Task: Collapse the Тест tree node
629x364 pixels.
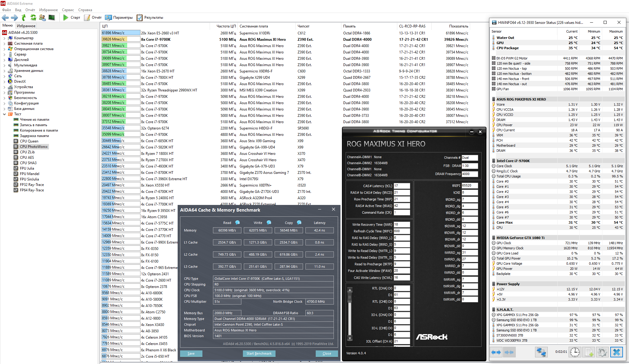Action: tap(4, 114)
